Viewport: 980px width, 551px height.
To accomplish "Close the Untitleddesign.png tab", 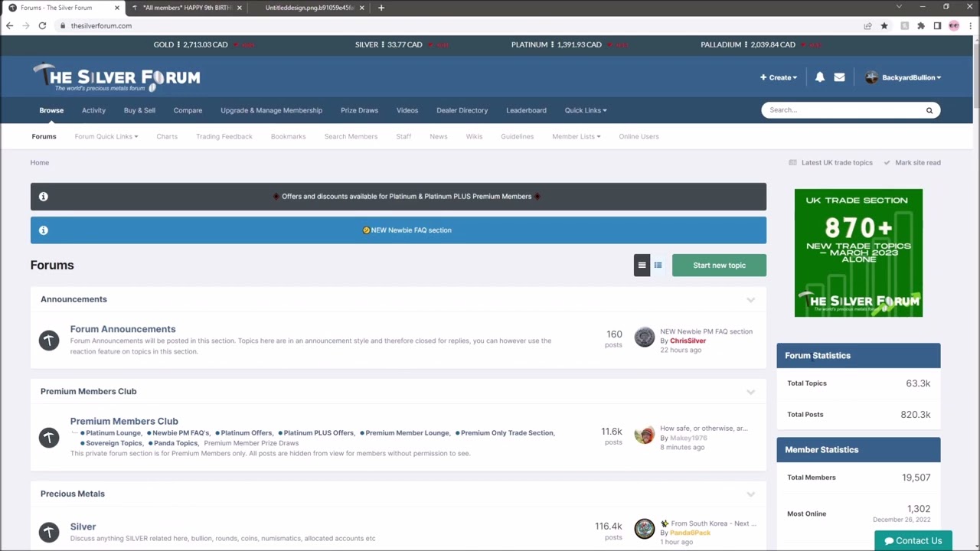I will 362,8.
